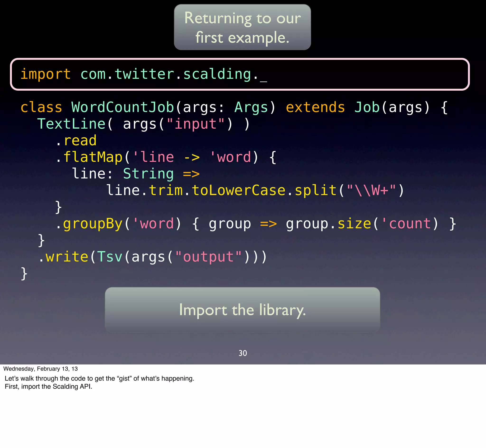Viewport: 486px width, 448px height.
Task: Select the "\\W+" regex string
Action: (371, 190)
